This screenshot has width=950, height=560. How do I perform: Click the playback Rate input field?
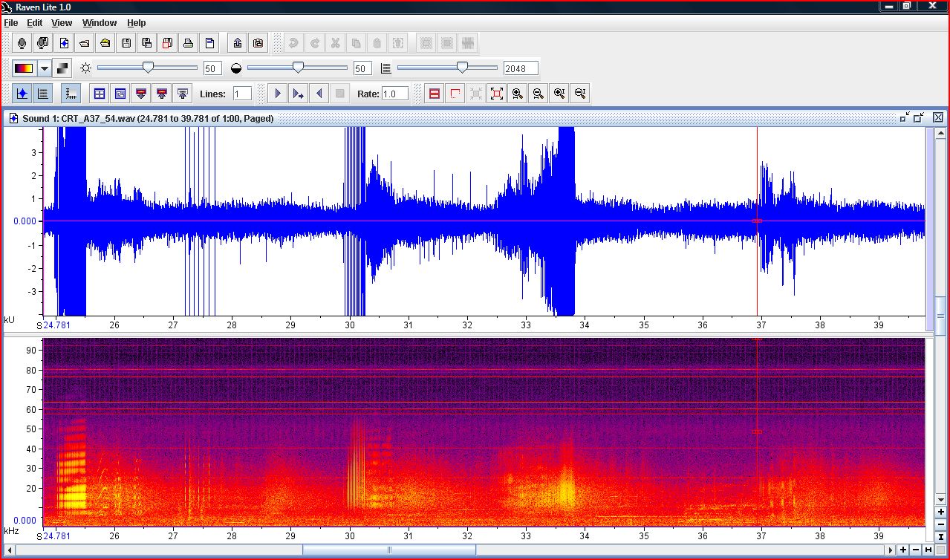point(394,94)
